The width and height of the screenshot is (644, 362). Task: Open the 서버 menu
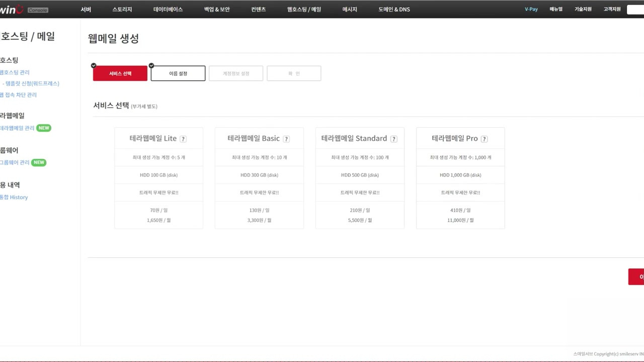point(86,10)
